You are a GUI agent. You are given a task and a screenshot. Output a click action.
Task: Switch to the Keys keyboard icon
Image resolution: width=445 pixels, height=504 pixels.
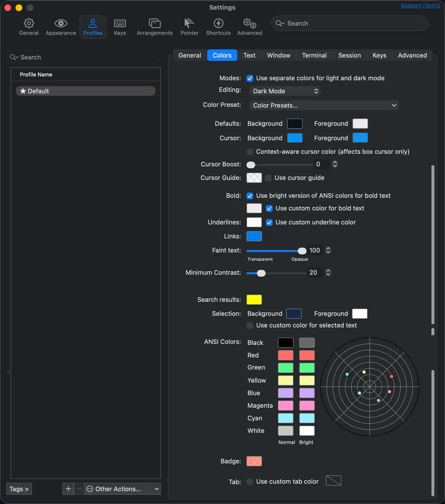120,23
